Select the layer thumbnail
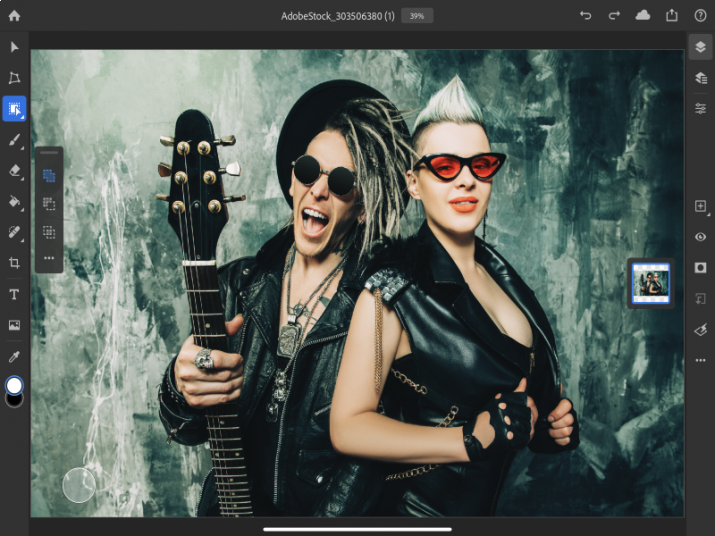Image resolution: width=715 pixels, height=536 pixels. pyautogui.click(x=651, y=283)
